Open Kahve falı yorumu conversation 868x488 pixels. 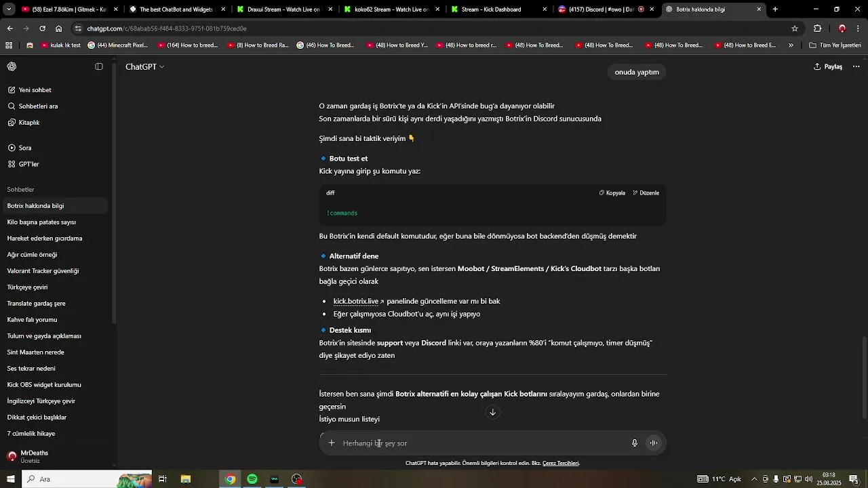[x=54, y=320]
